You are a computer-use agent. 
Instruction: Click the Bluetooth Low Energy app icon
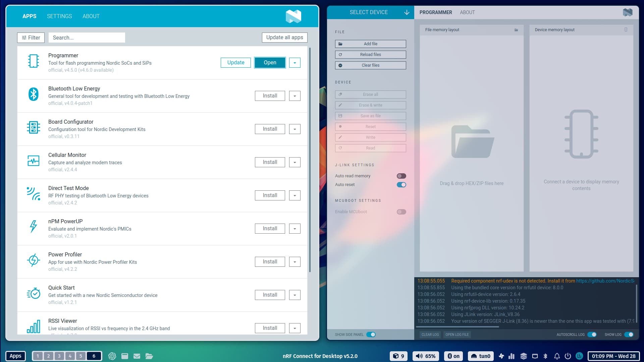34,94
